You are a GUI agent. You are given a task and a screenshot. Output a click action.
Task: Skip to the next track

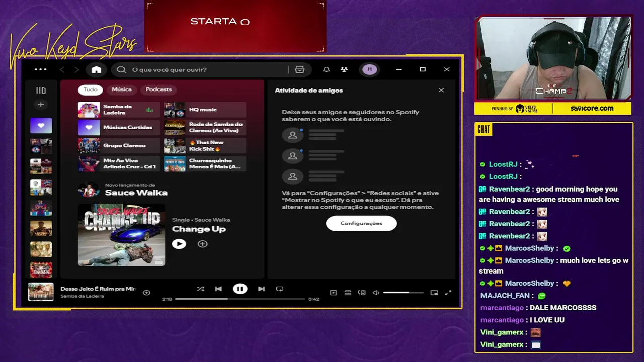tap(261, 289)
